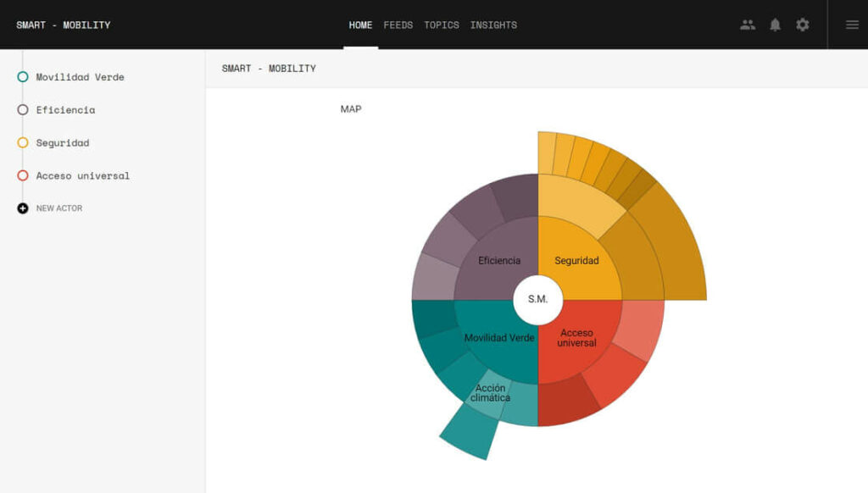The height and width of the screenshot is (493, 868).
Task: Select the red Acceso universal circle marker
Action: [x=23, y=175]
